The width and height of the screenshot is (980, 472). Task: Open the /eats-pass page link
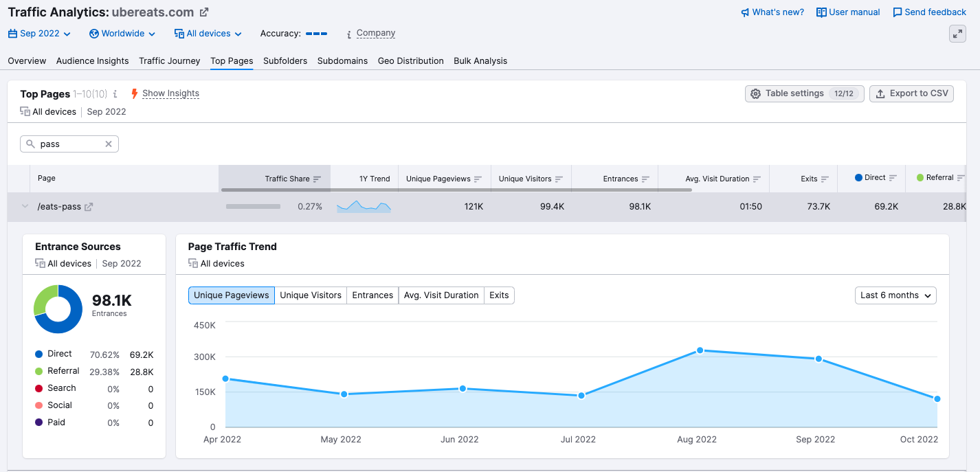click(59, 207)
